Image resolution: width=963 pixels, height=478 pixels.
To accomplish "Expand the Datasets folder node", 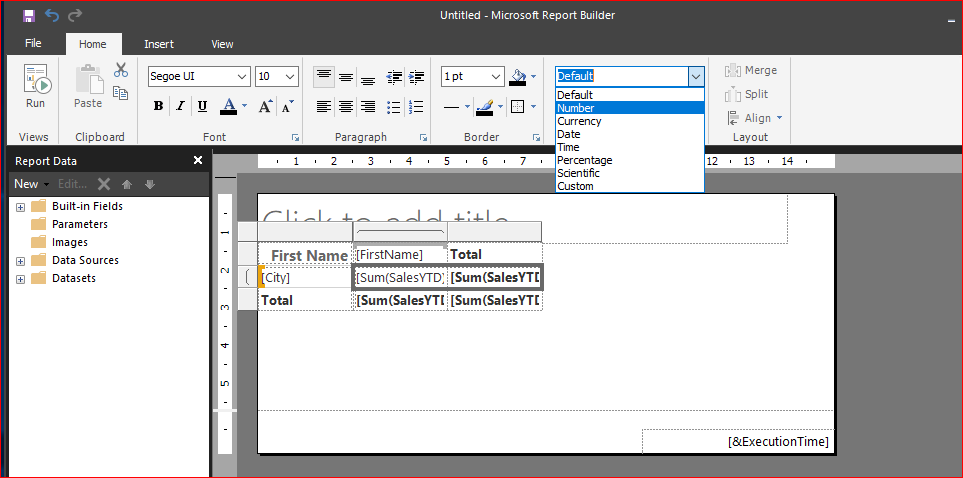I will [20, 278].
